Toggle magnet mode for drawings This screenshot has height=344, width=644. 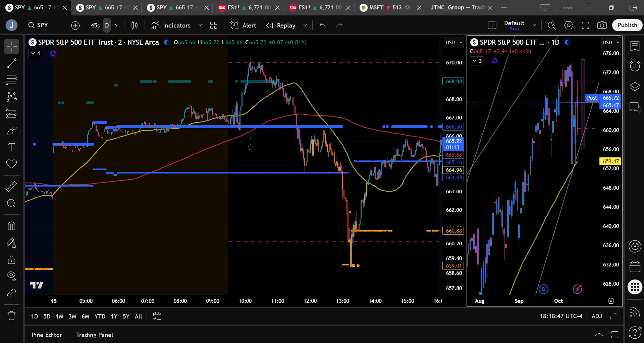click(x=11, y=226)
